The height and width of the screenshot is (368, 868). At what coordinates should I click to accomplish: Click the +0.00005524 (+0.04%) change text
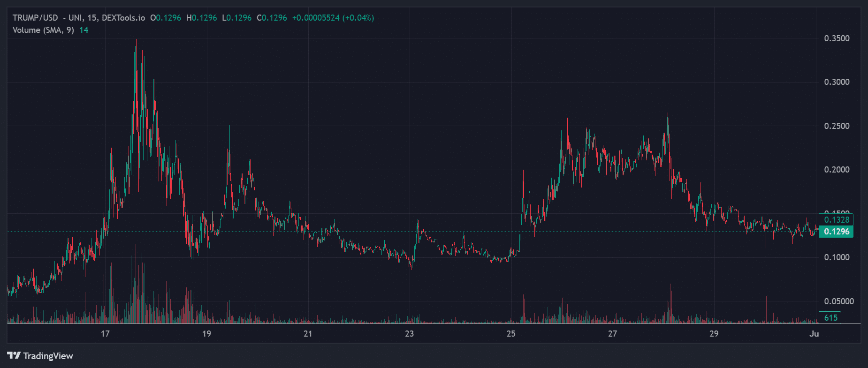[x=333, y=18]
